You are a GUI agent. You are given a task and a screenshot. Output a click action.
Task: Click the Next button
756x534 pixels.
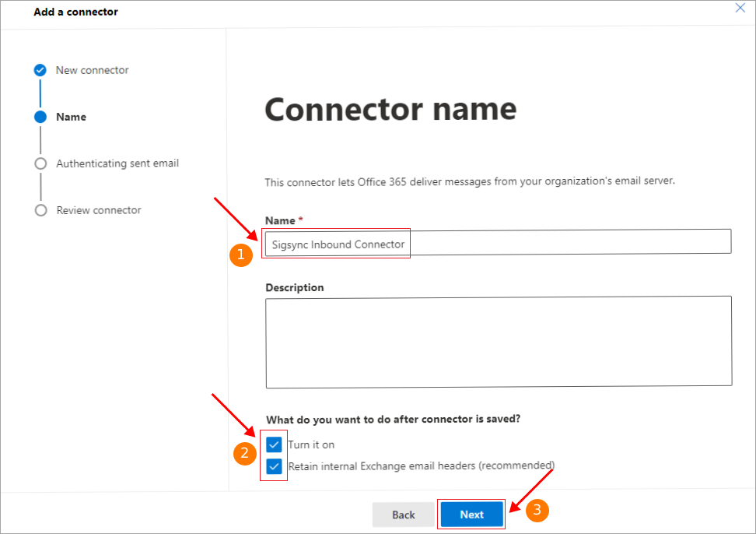point(471,515)
